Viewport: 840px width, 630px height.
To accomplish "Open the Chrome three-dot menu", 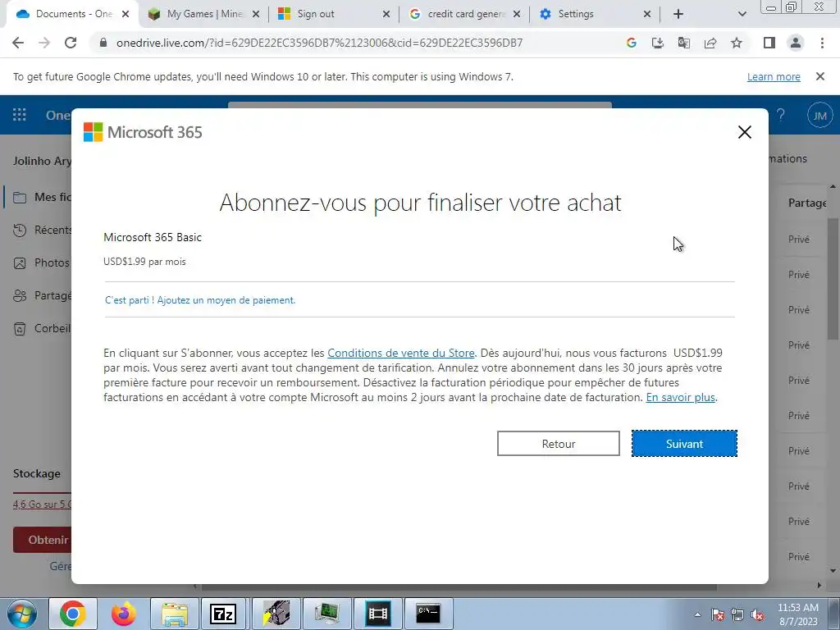I will click(822, 43).
